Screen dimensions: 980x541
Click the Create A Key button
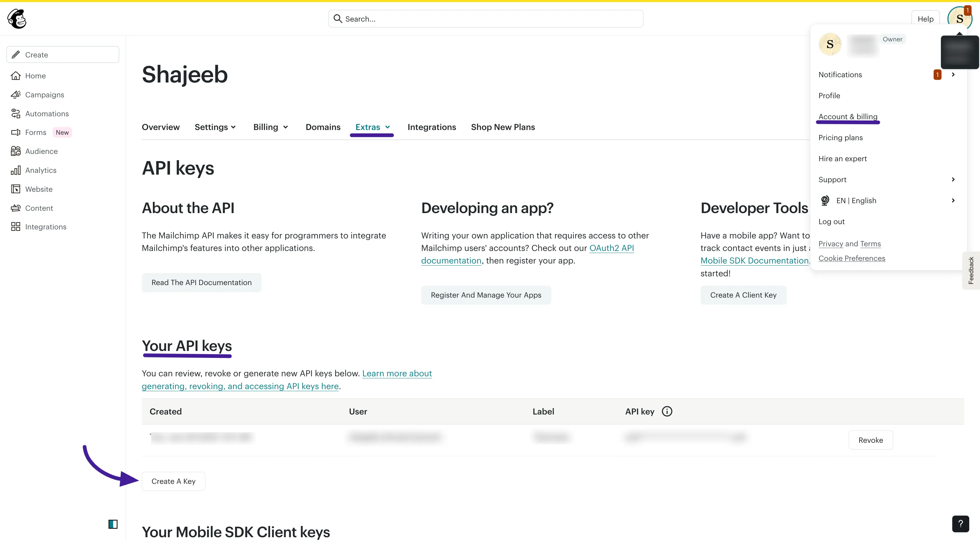pos(173,481)
